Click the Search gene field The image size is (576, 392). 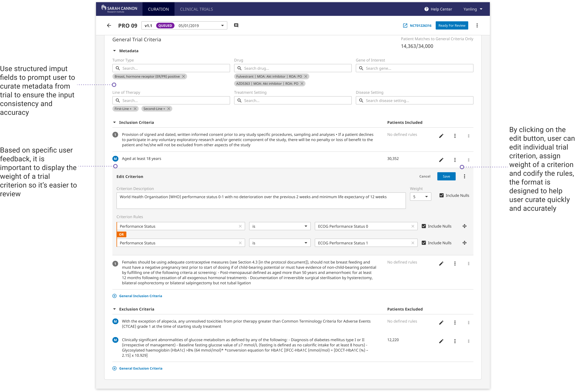(x=414, y=68)
